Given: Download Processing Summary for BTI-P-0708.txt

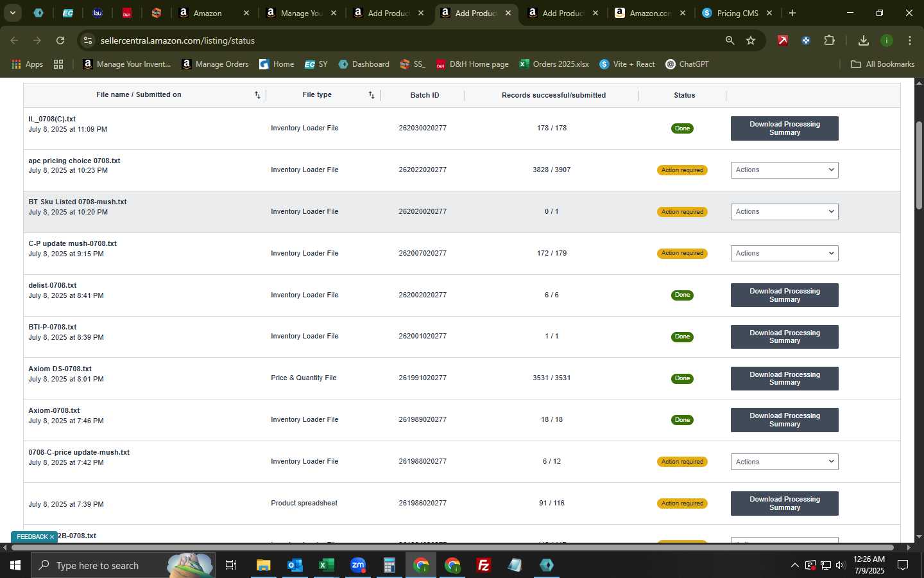Looking at the screenshot, I should tap(784, 337).
